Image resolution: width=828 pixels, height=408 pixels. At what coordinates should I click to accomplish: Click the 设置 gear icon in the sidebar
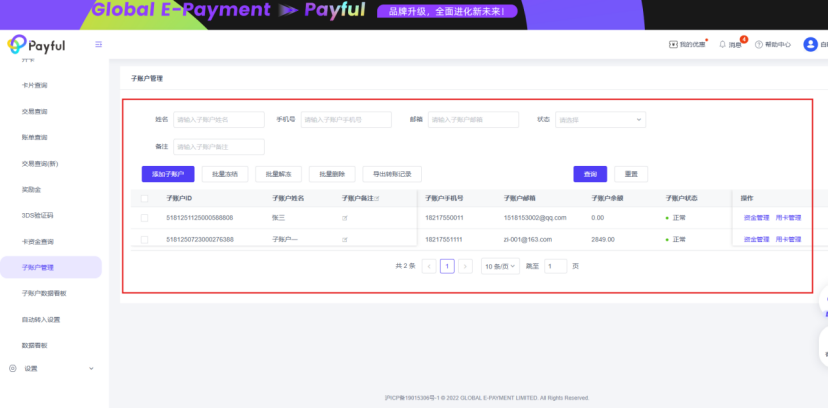13,368
